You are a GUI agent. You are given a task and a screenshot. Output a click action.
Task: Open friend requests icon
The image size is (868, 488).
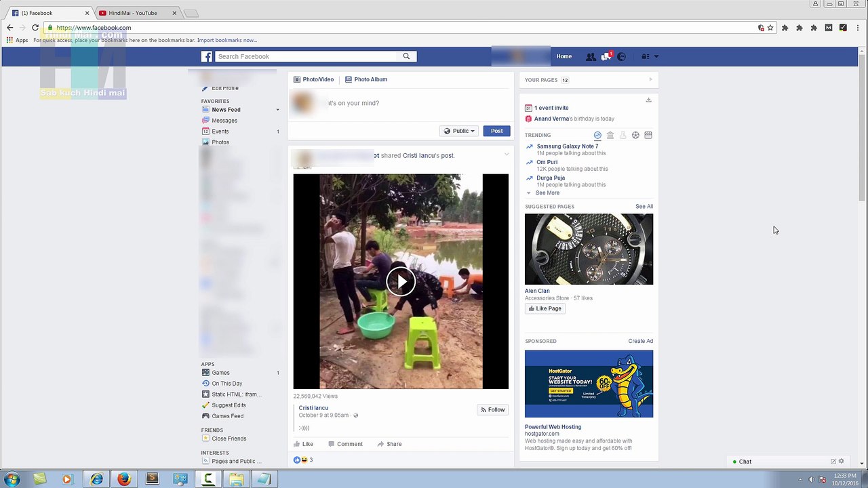[591, 57]
